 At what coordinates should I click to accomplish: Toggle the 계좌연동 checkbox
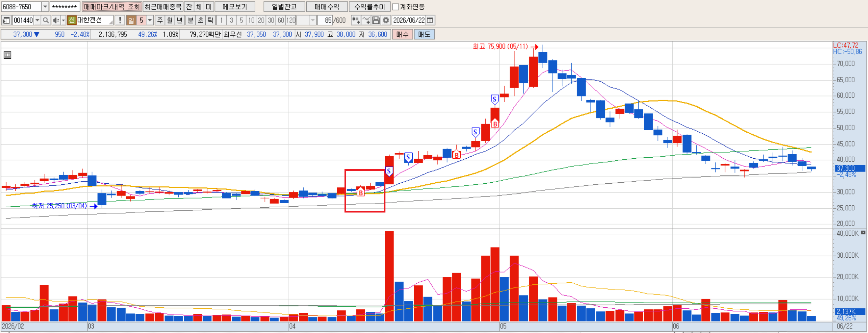coord(395,7)
